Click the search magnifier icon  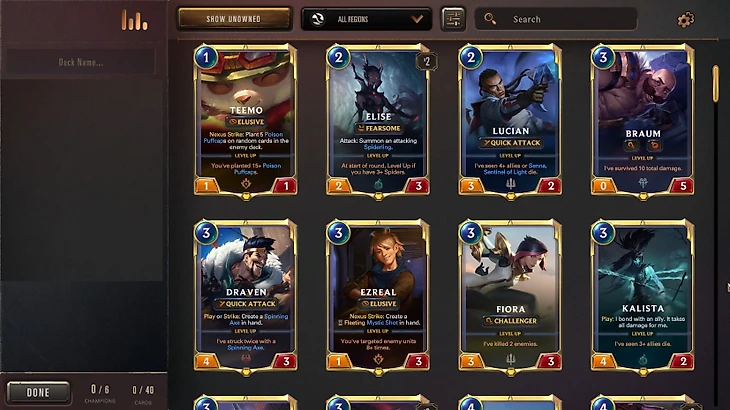click(490, 19)
